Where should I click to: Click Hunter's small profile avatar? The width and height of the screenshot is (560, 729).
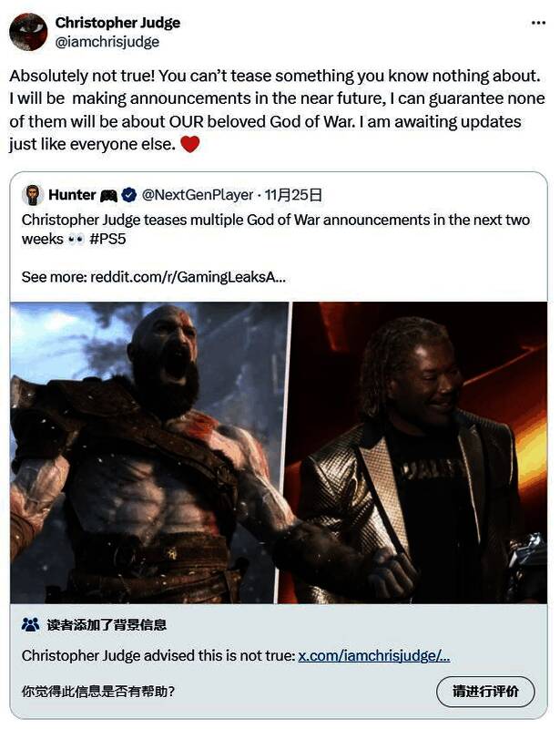coord(33,195)
